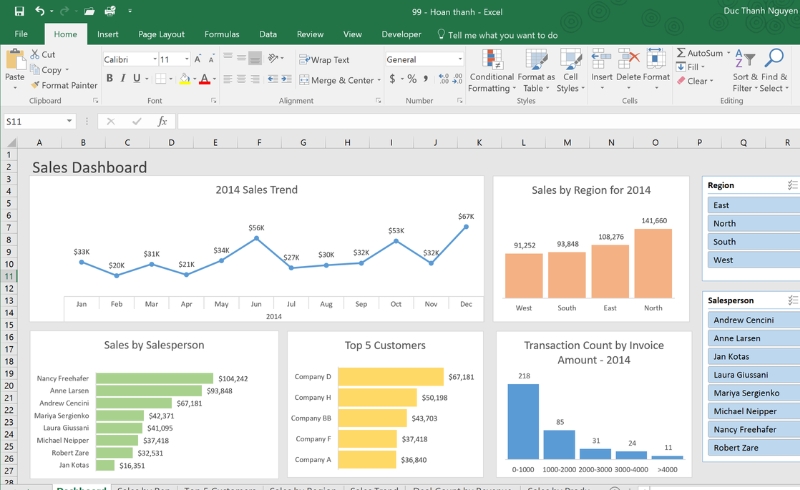Click the Open folder icon in quick access toolbar

point(89,11)
